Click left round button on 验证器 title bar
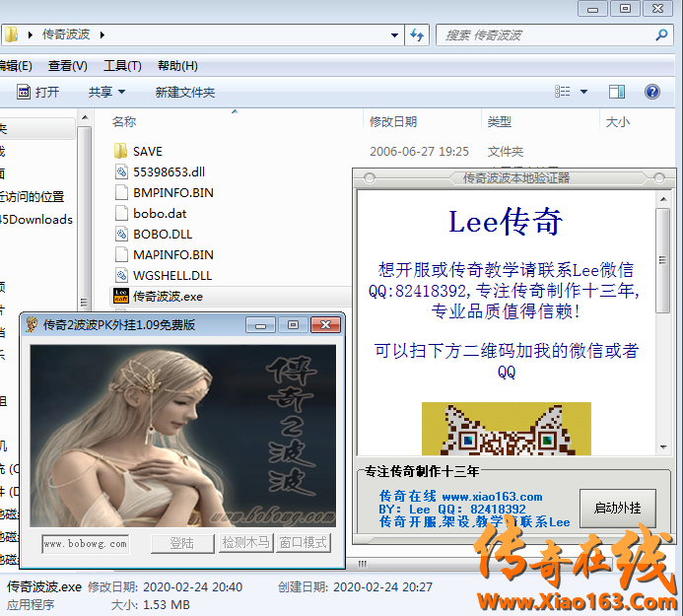683x616 pixels. (x=370, y=177)
